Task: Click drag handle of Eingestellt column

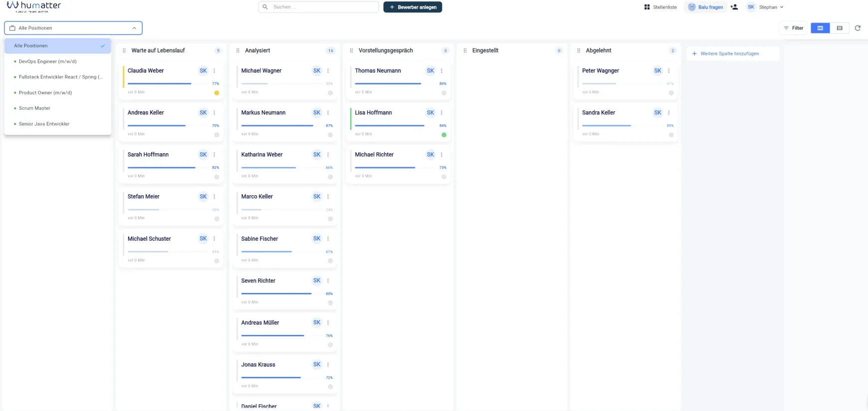Action: click(x=465, y=50)
